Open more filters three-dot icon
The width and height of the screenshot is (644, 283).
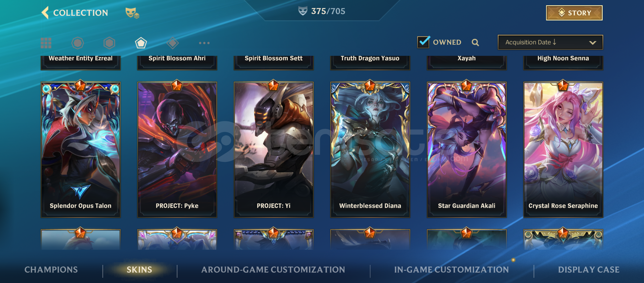pos(204,43)
